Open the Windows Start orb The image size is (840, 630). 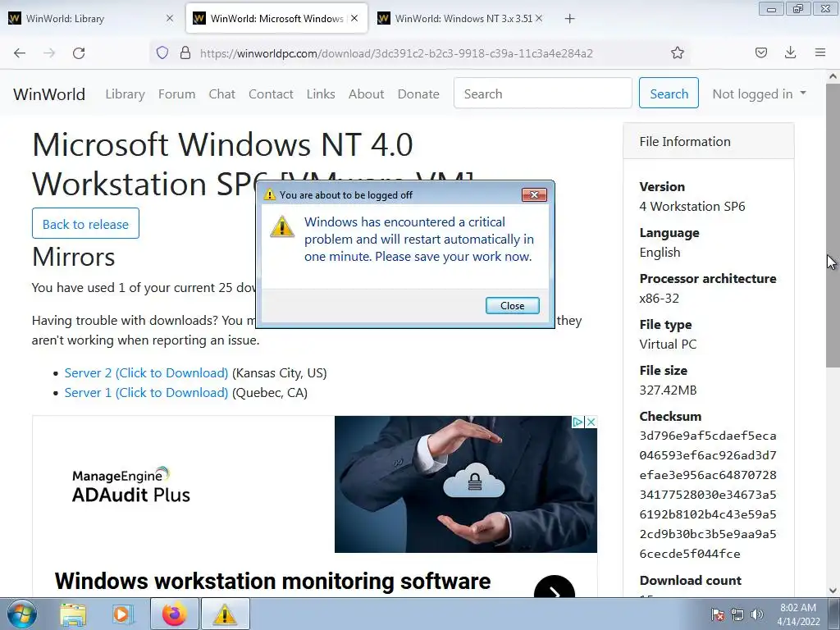tap(22, 614)
